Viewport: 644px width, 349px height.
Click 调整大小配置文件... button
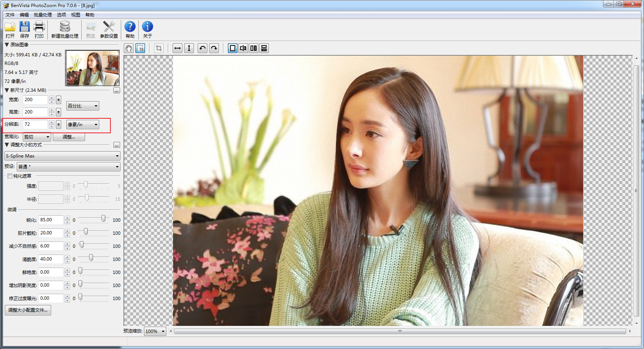tap(28, 310)
